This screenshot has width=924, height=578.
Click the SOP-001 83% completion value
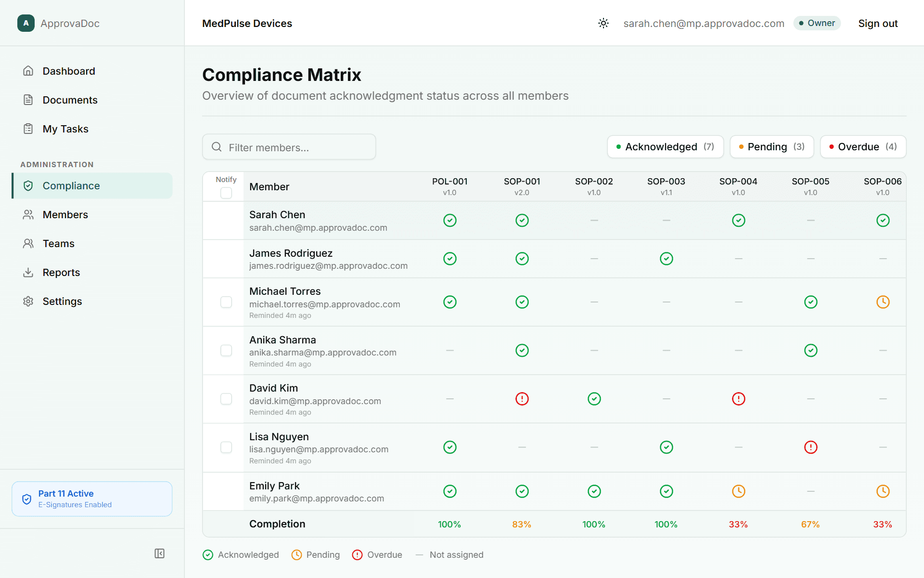[522, 524]
